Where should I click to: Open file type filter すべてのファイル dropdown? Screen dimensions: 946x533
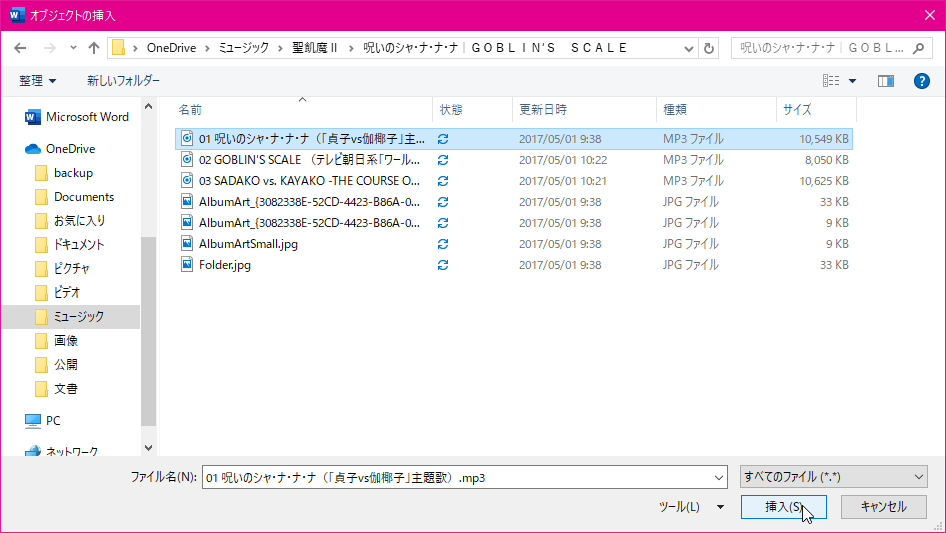[x=833, y=477]
